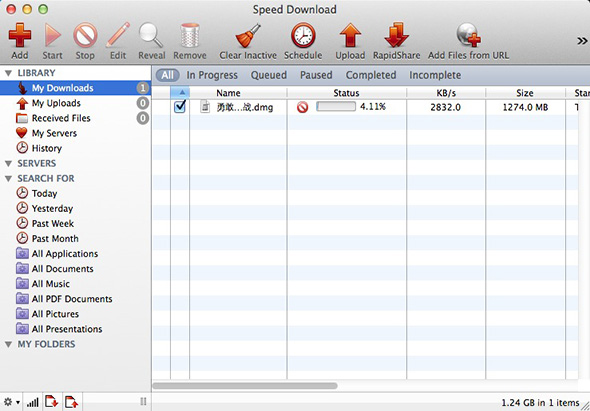Select My Downloads in the library
This screenshot has width=590, height=411.
point(75,88)
